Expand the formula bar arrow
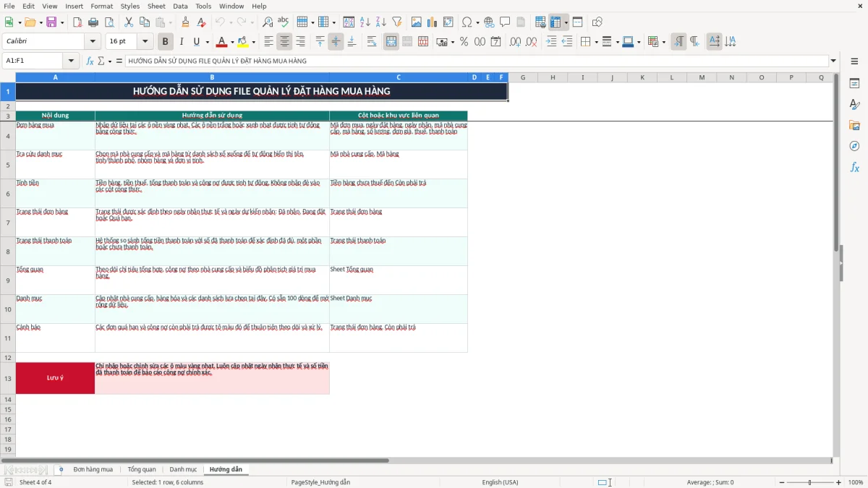Viewport: 868px width, 488px height. tap(833, 61)
